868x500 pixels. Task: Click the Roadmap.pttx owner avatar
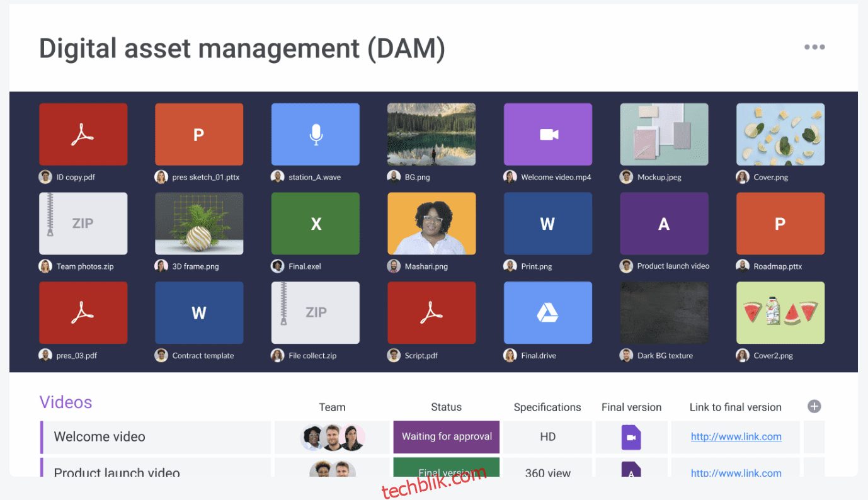click(743, 266)
